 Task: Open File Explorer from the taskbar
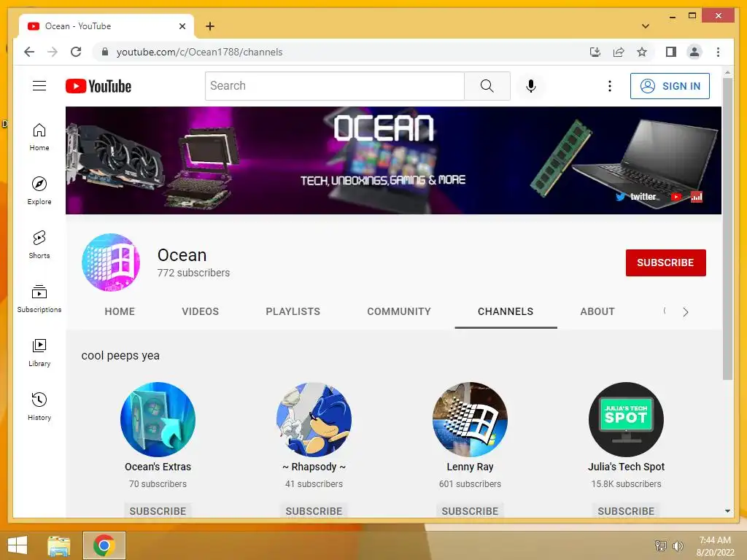[x=59, y=545]
